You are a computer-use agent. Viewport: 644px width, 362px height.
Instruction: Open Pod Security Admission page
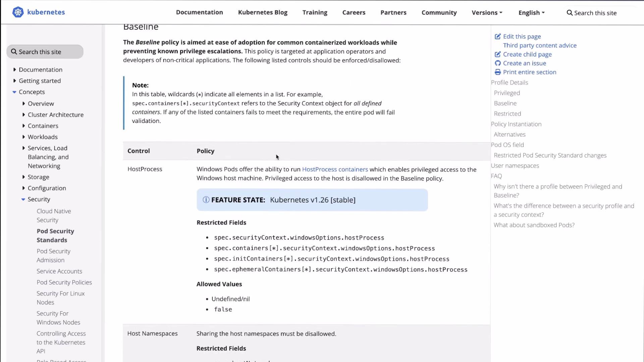(53, 255)
